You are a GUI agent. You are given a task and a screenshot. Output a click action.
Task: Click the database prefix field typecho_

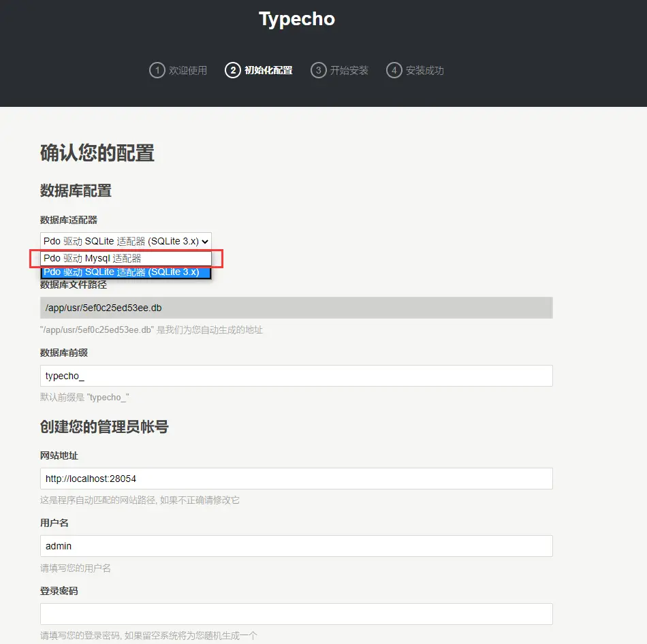tap(296, 376)
